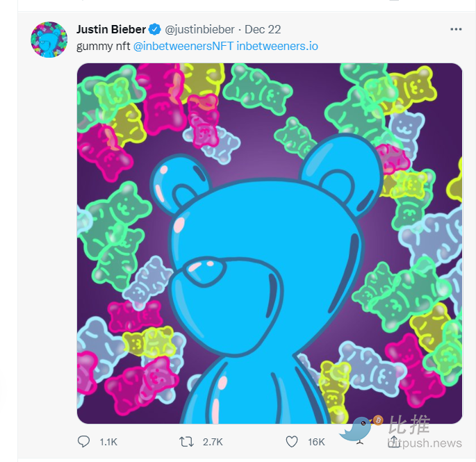The height and width of the screenshot is (462, 476).
Task: Click the 比推 watermark characters
Action: (x=409, y=425)
